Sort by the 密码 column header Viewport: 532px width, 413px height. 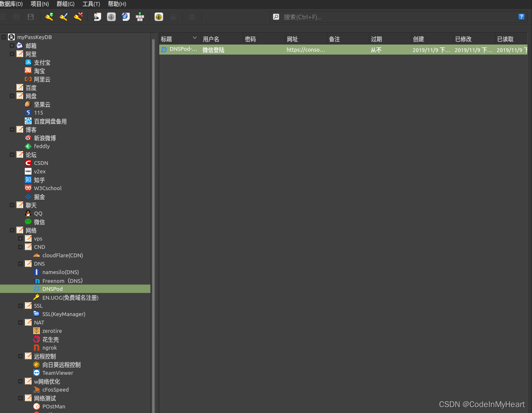264,39
